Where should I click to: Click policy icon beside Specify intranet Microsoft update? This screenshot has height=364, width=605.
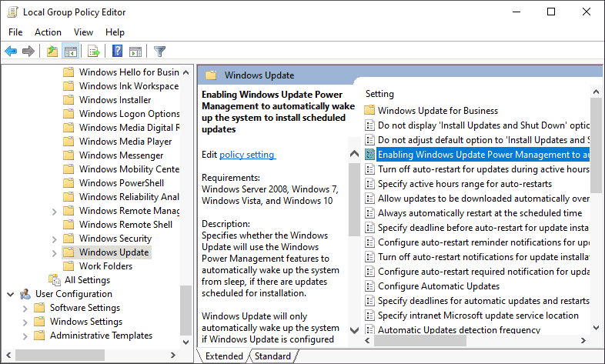369,316
